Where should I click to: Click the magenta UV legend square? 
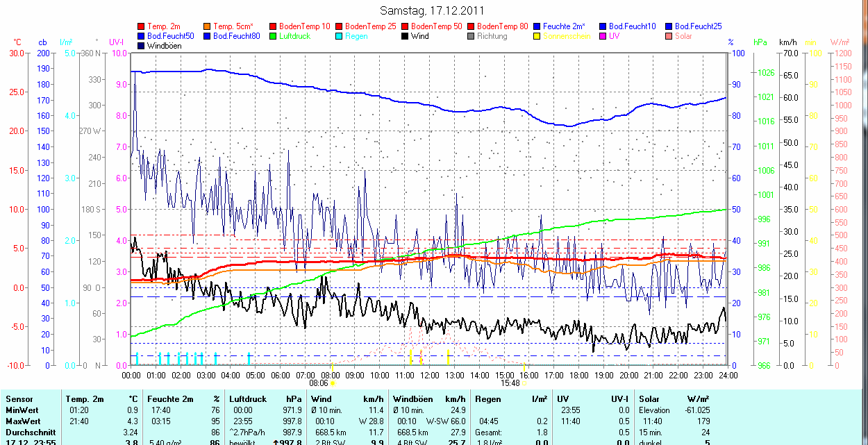pyautogui.click(x=603, y=36)
